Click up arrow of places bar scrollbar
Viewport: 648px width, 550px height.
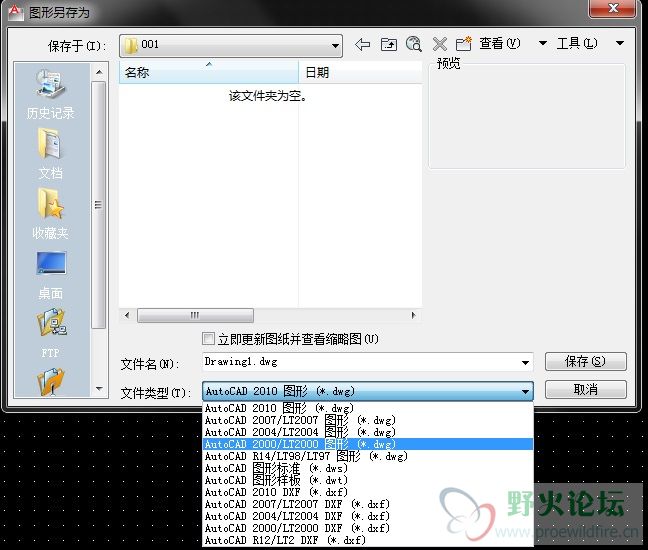(x=99, y=72)
